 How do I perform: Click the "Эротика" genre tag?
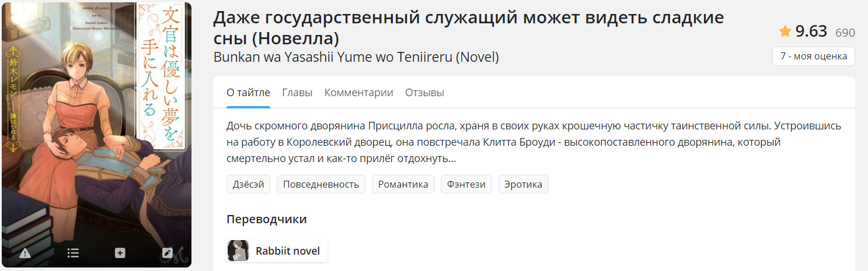point(523,184)
